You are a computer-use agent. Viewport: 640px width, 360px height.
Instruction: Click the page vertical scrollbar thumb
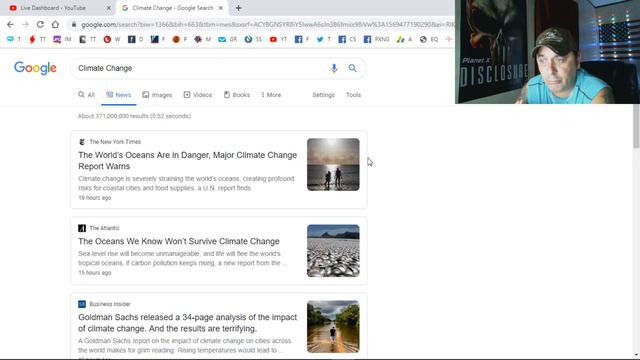point(636,126)
